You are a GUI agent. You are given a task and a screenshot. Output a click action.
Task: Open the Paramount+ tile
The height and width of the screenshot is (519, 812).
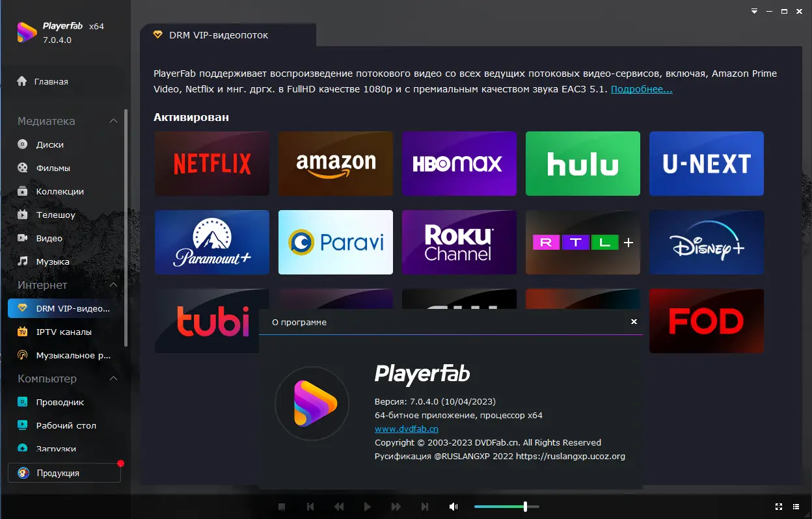point(212,242)
